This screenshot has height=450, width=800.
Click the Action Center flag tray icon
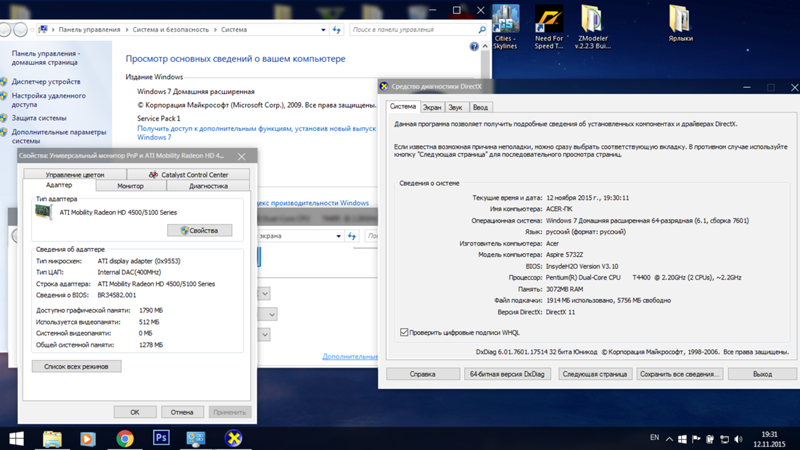(x=696, y=439)
